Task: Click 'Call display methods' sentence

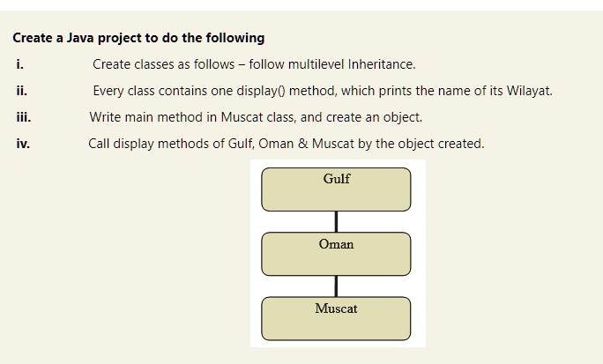Action: coord(287,144)
